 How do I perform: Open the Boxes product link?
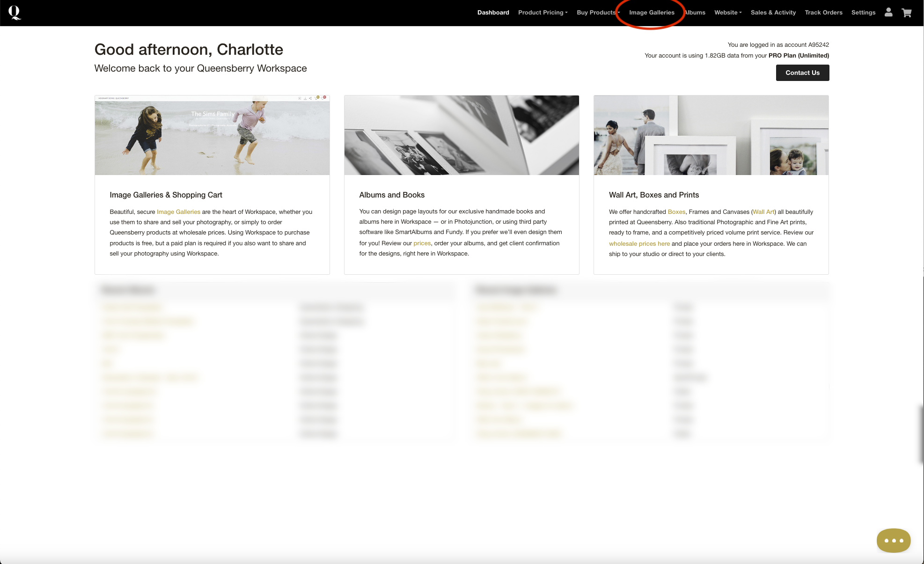[676, 212]
